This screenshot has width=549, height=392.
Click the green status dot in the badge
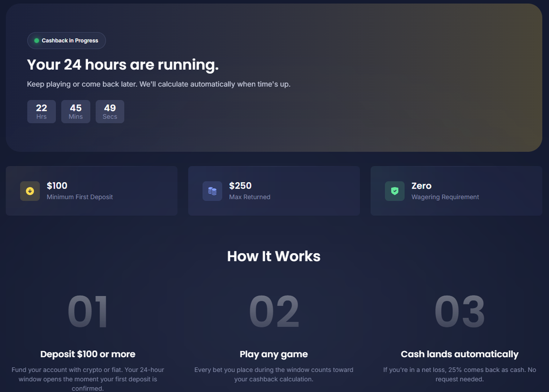coord(36,41)
